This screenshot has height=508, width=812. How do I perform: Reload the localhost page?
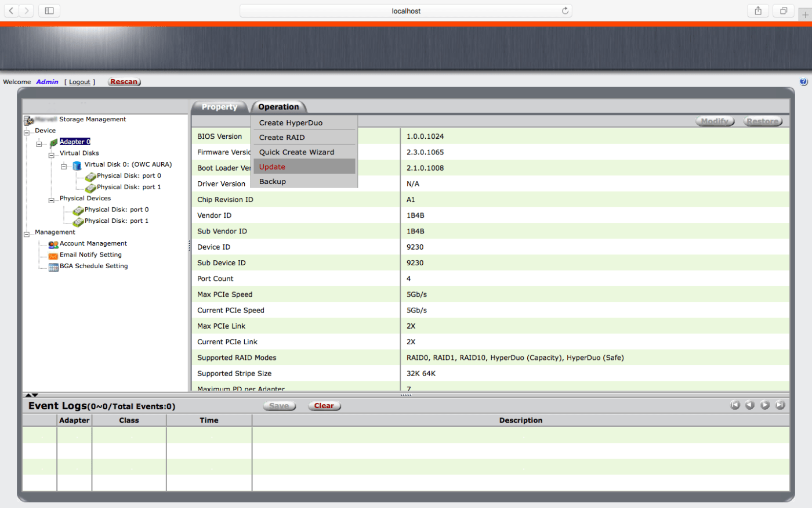(x=565, y=10)
